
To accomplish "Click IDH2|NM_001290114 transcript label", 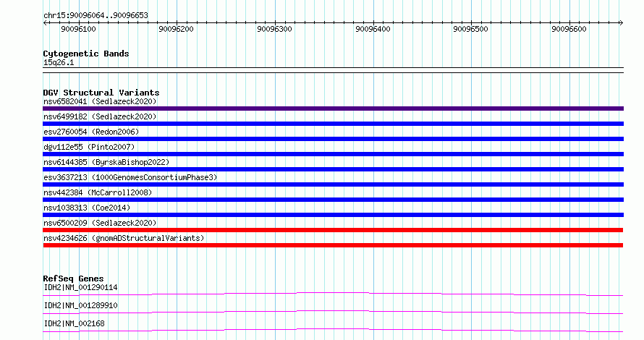I will tap(80, 287).
